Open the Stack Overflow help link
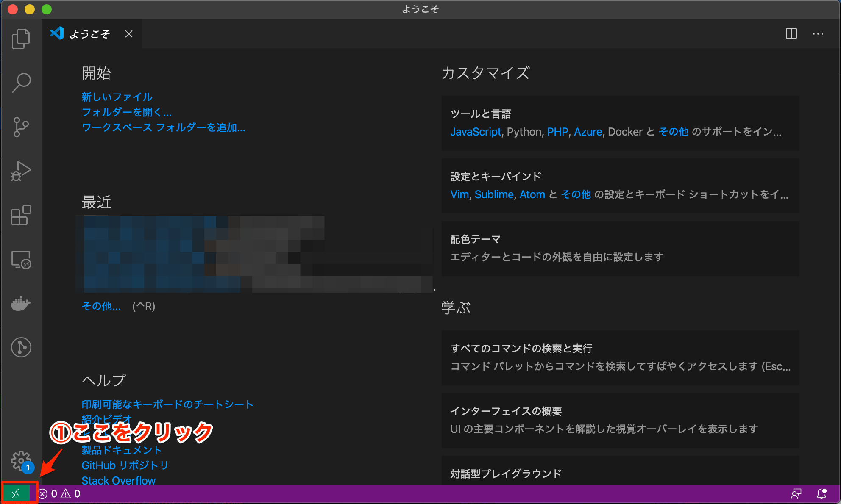Screen dimensions: 841x504 118,480
